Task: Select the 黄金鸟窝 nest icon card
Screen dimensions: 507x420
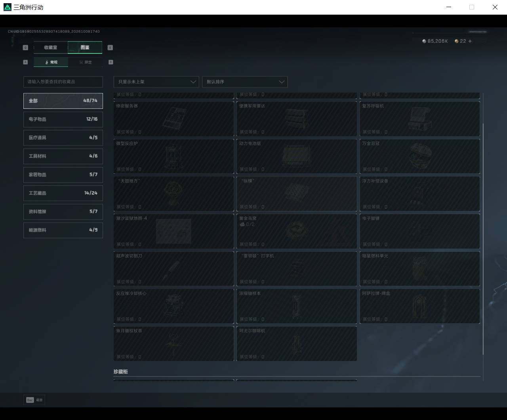Action: coord(297,231)
